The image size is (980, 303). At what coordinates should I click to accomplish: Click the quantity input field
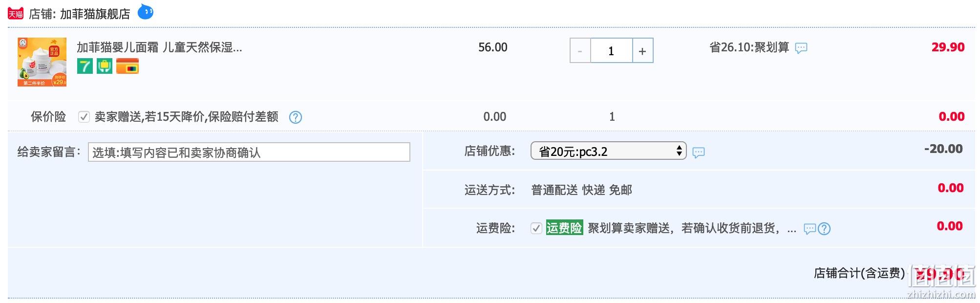(x=611, y=51)
